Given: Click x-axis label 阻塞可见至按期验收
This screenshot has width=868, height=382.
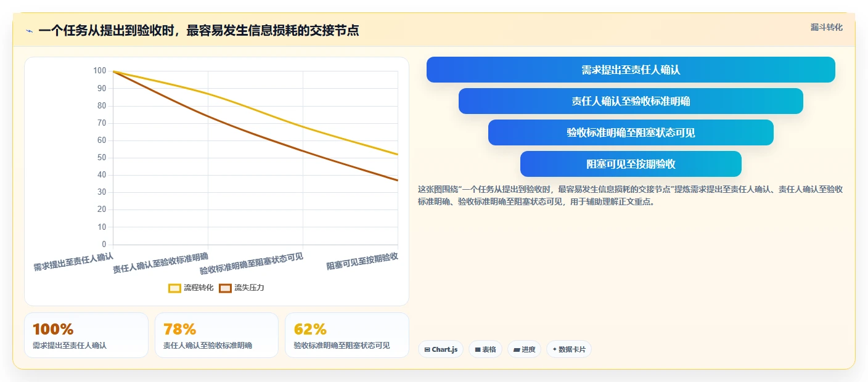Looking at the screenshot, I should (362, 261).
